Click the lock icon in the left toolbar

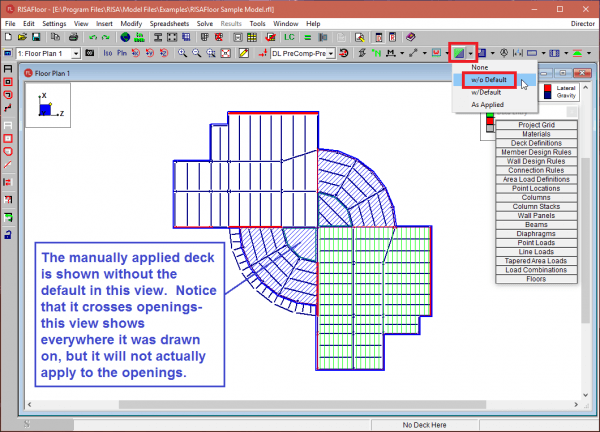pyautogui.click(x=9, y=234)
